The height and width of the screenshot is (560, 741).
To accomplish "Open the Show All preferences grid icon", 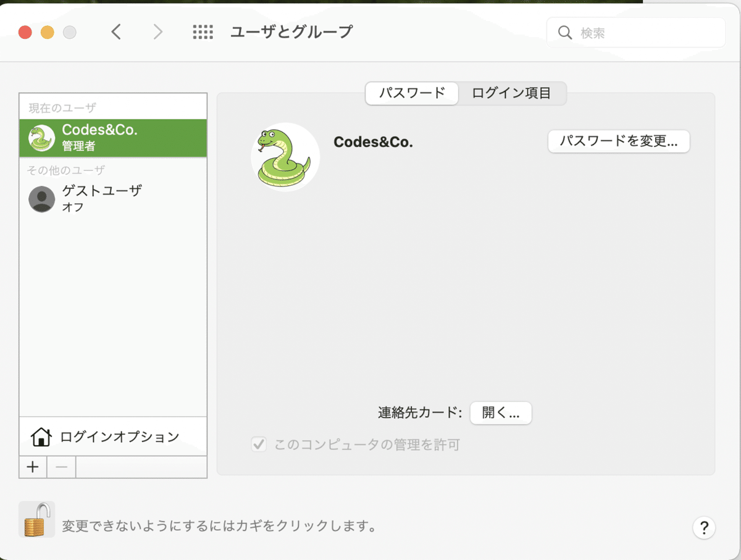I will pos(202,31).
